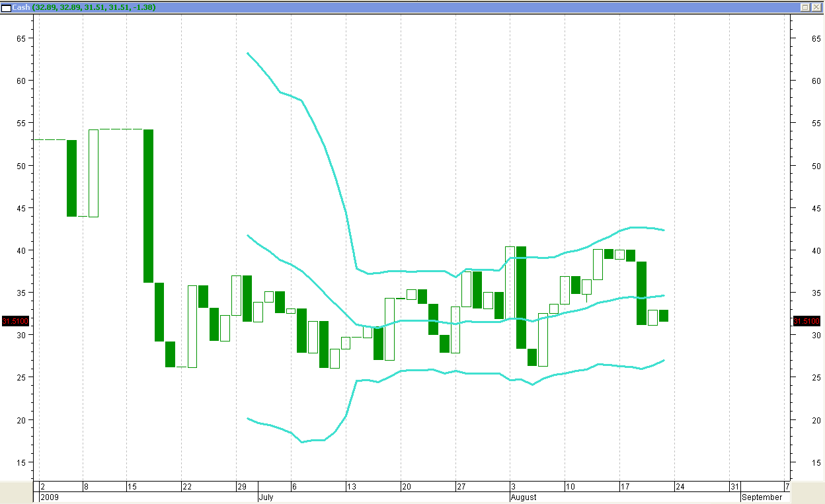Click the 2009 year label on time axis
825x504 pixels.
pos(49,497)
